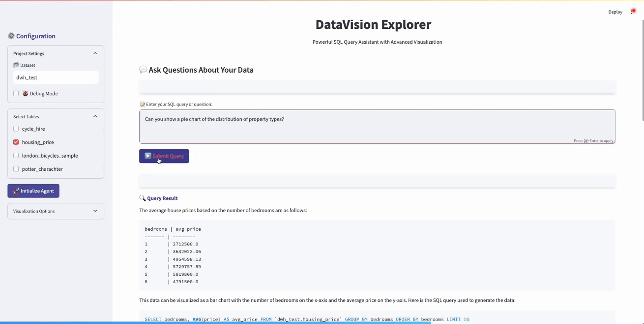644x324 pixels.
Task: Click the Initialize Agent button
Action: (x=33, y=190)
